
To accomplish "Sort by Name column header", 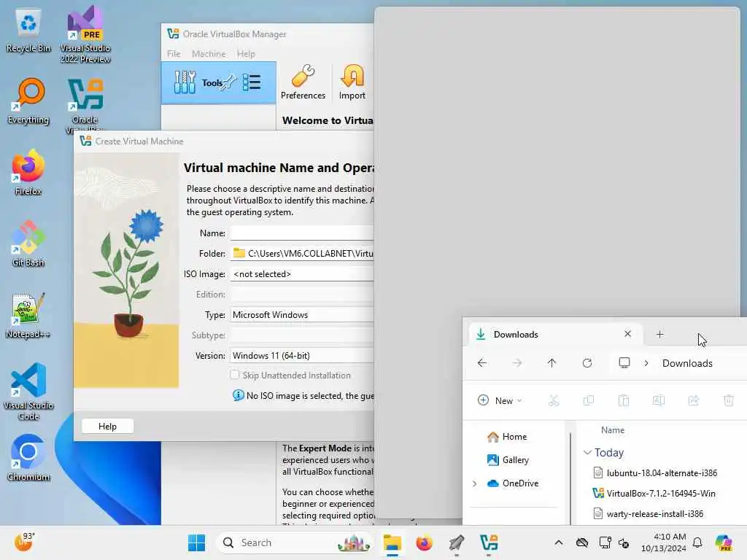I will click(x=613, y=430).
